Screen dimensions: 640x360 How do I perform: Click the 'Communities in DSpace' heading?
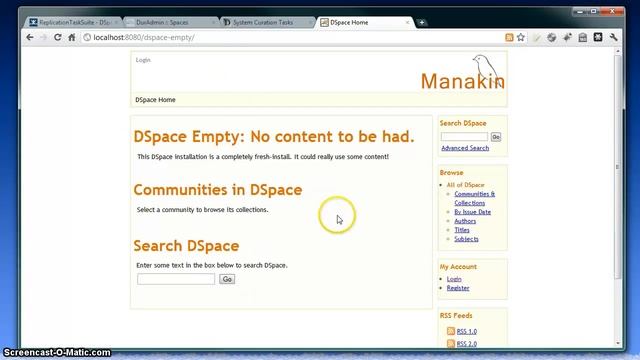pos(218,190)
